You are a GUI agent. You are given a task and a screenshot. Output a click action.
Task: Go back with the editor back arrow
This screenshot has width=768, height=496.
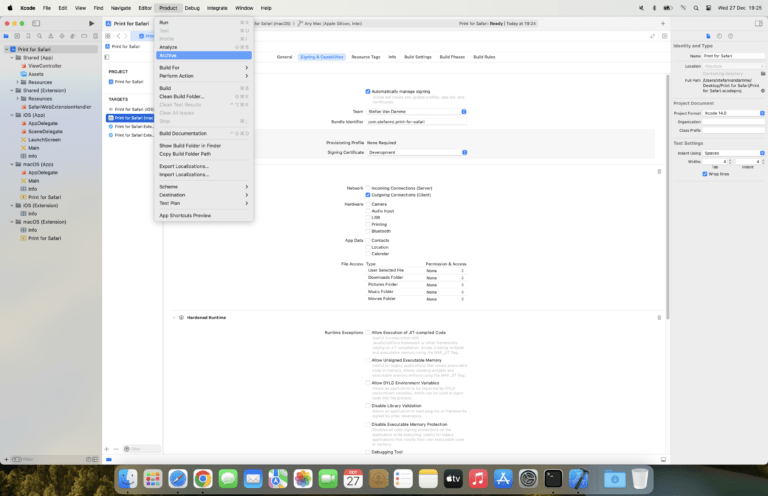pyautogui.click(x=118, y=36)
